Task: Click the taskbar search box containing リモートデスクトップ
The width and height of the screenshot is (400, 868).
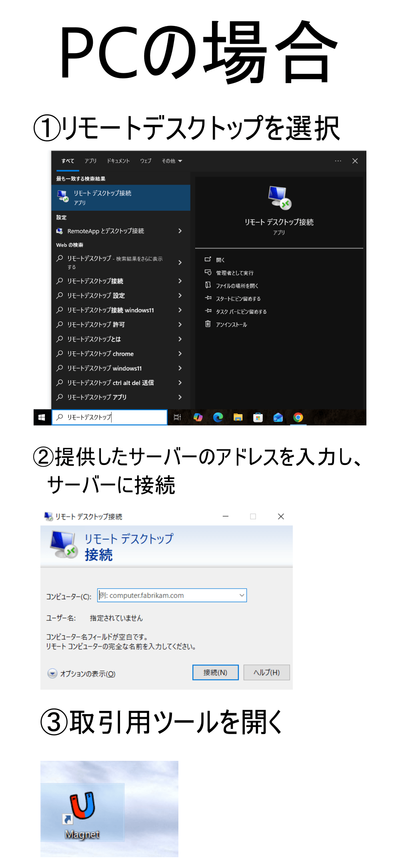Action: 110,417
